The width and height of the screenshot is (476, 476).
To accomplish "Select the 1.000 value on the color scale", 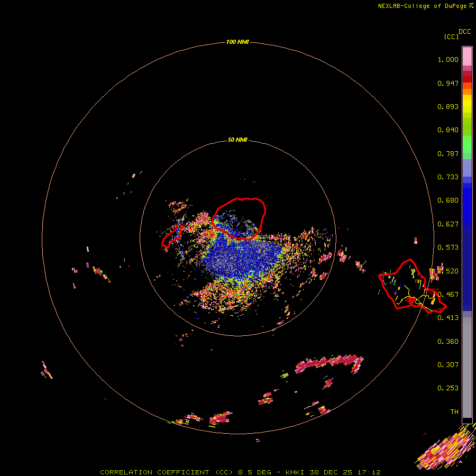I will coord(448,59).
